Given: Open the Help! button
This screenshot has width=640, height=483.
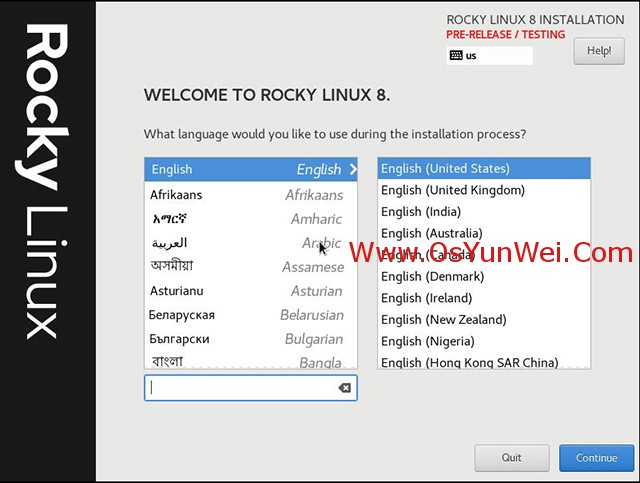Looking at the screenshot, I should coord(599,51).
